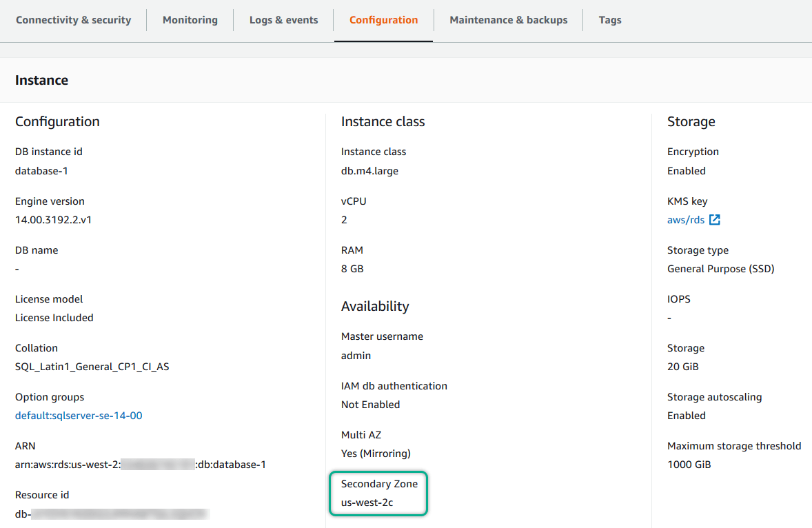Click the Instance section header
This screenshot has height=528, width=812.
(x=41, y=80)
